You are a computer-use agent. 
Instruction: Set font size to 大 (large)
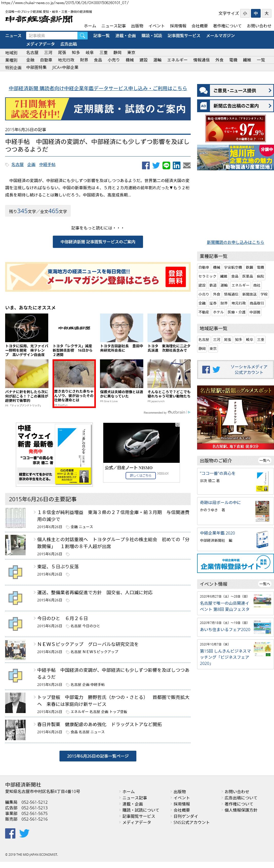tap(266, 14)
